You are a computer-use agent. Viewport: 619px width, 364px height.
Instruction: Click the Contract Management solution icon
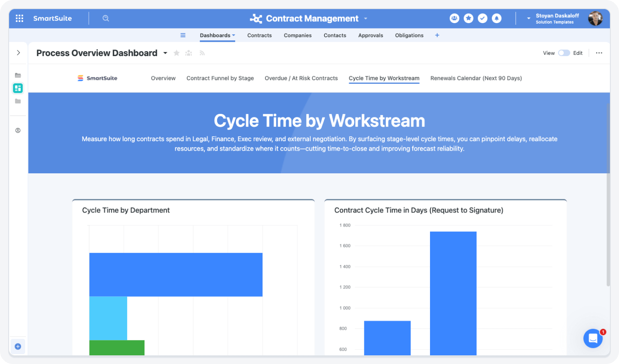256,19
